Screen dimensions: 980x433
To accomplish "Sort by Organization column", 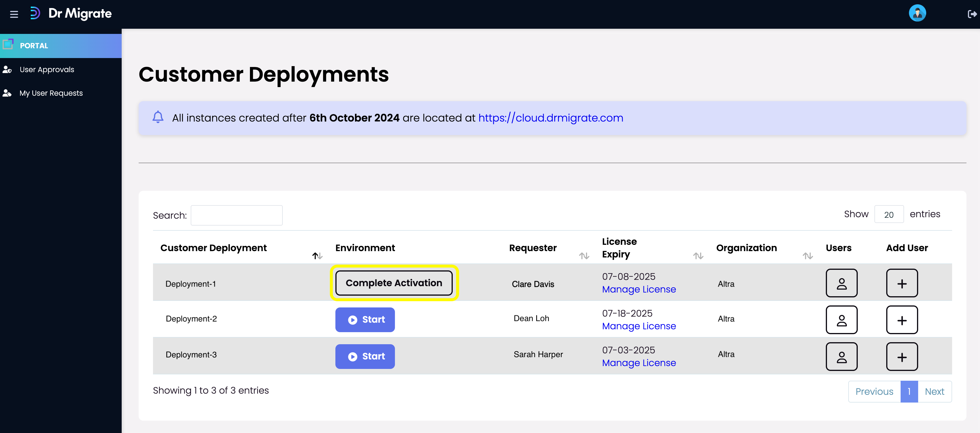I will [808, 256].
